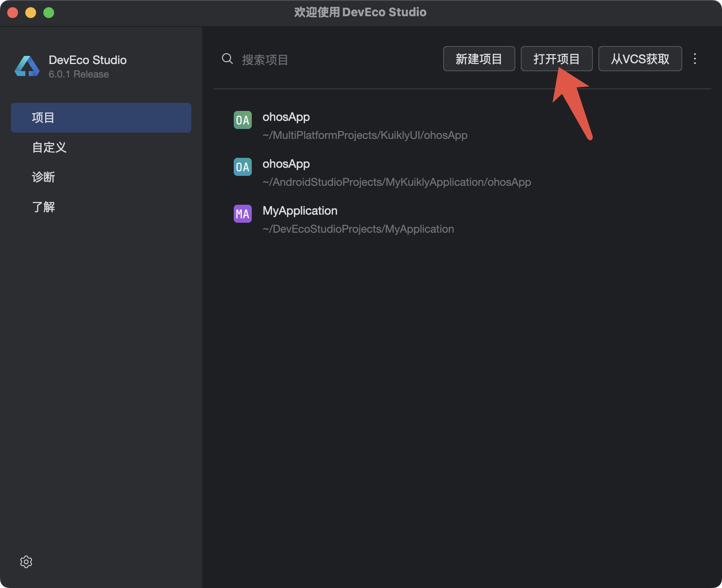Screen dimensions: 722x588
Task: Switch to the 自定义 tab
Action: tap(101, 147)
